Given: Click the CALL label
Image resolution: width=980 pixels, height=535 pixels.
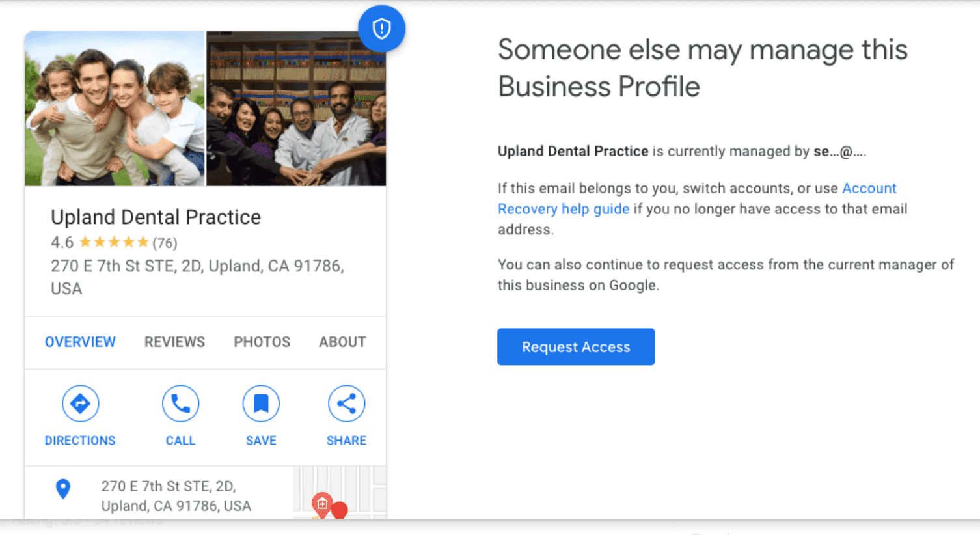Looking at the screenshot, I should click(180, 441).
